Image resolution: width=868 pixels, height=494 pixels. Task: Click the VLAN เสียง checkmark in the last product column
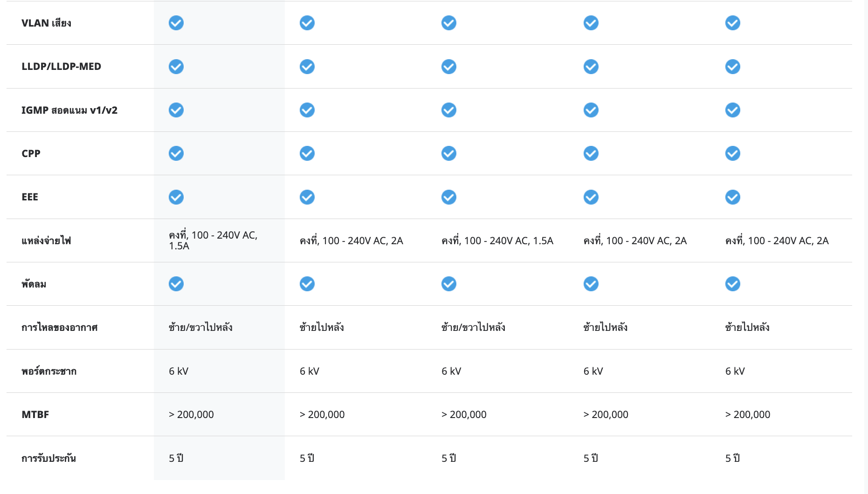pos(732,23)
